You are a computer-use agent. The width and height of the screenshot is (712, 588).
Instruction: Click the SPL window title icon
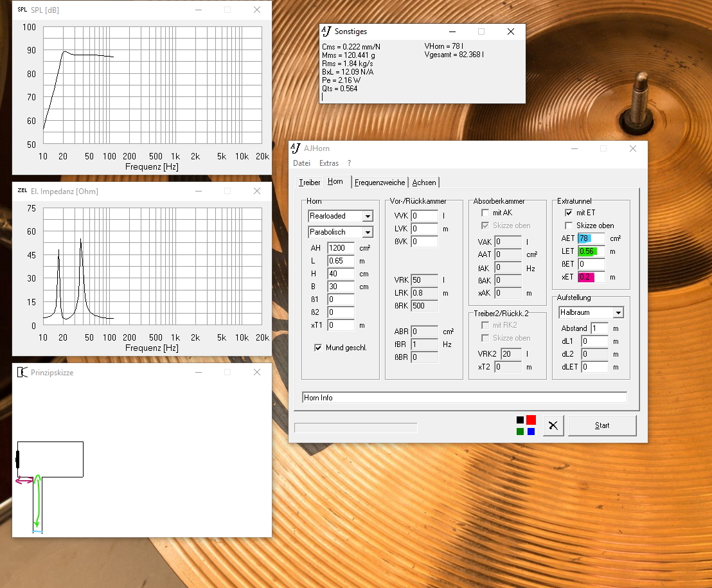[22, 10]
